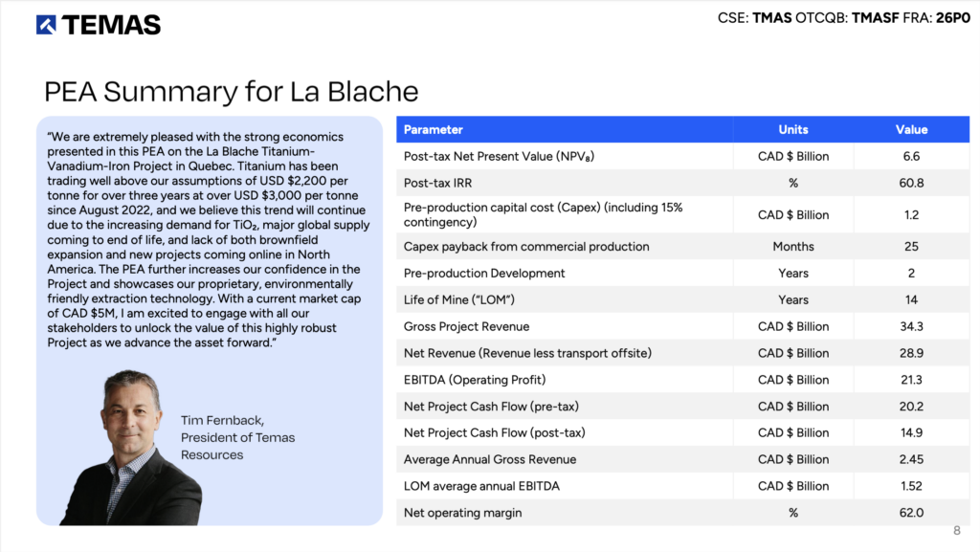
Task: Select the Value column header
Action: [911, 129]
